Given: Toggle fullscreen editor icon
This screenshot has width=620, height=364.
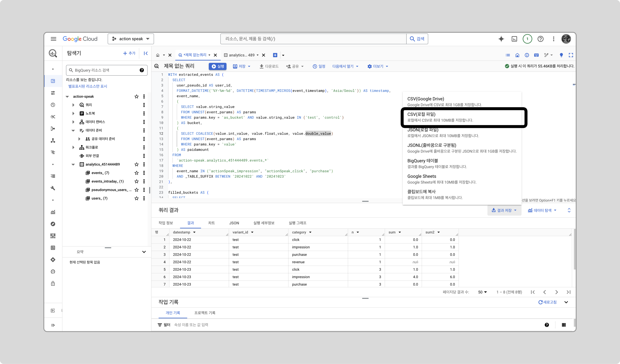Looking at the screenshot, I should [571, 55].
